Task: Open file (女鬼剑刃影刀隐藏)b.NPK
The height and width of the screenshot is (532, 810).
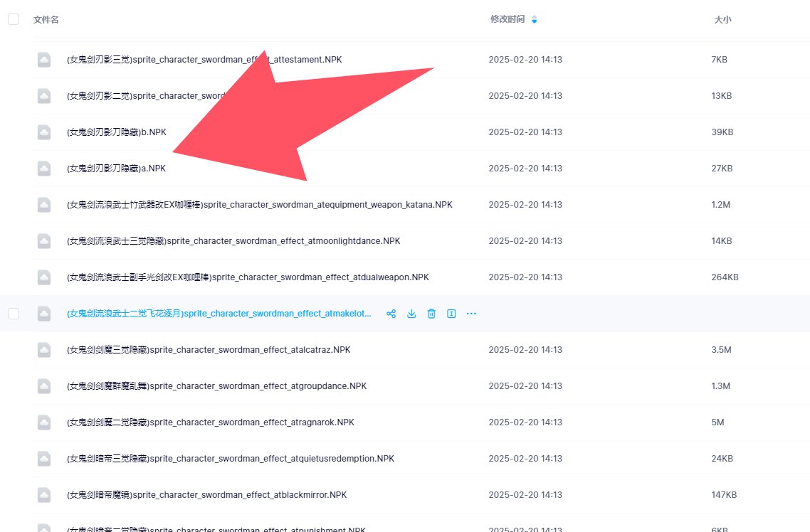Action: pyautogui.click(x=117, y=132)
